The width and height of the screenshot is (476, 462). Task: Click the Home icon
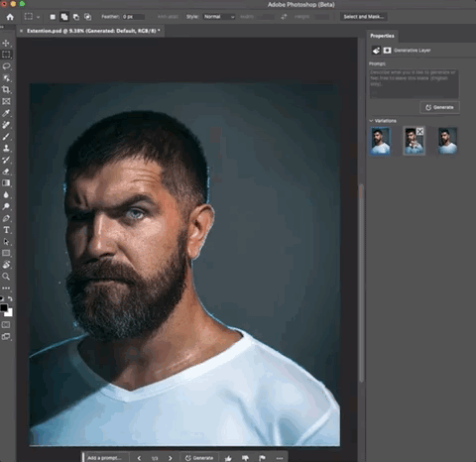(x=10, y=17)
